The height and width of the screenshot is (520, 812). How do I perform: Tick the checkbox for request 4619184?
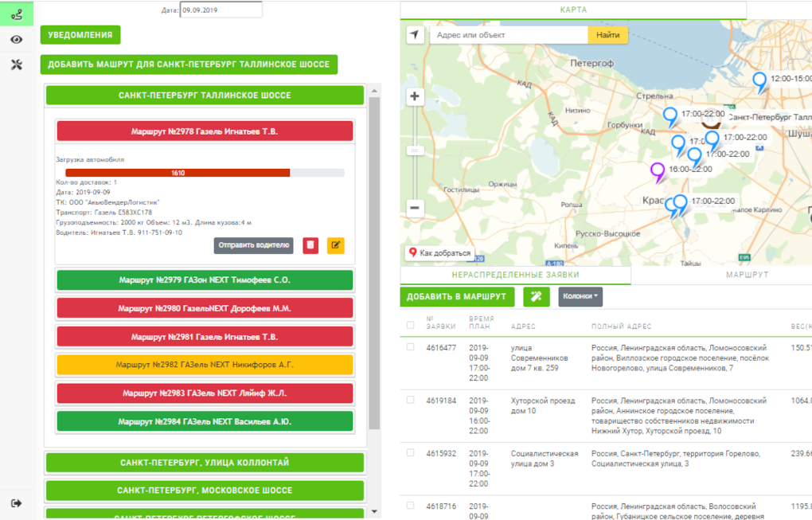(411, 400)
